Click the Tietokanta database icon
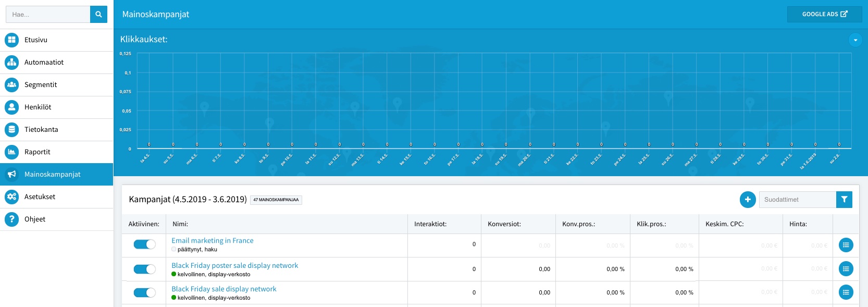Screen dimensions: 868x307 click(x=11, y=129)
